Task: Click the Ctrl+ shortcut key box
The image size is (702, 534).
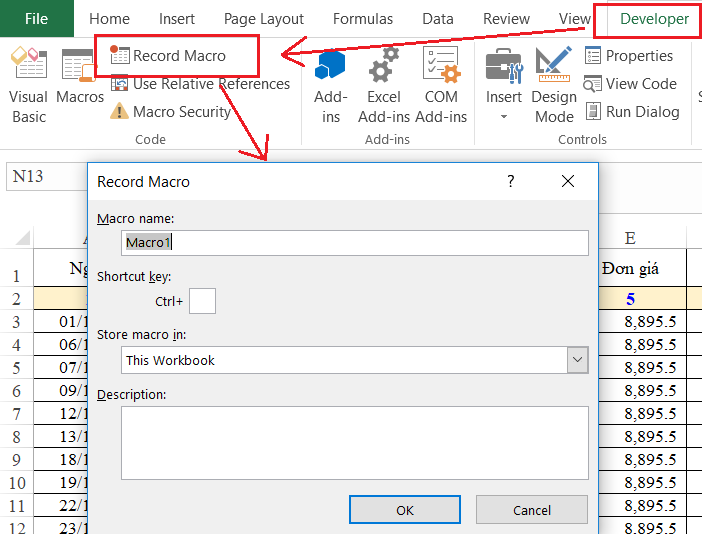Action: pyautogui.click(x=202, y=301)
